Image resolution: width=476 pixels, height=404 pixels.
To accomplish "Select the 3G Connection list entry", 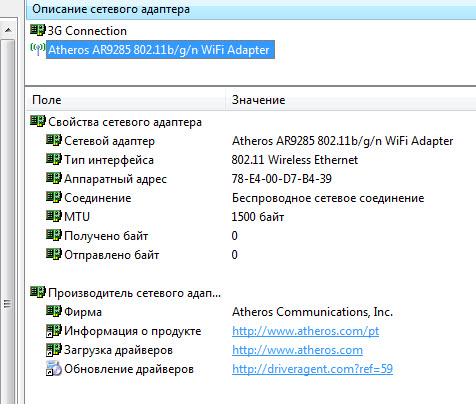I will pyautogui.click(x=87, y=31).
